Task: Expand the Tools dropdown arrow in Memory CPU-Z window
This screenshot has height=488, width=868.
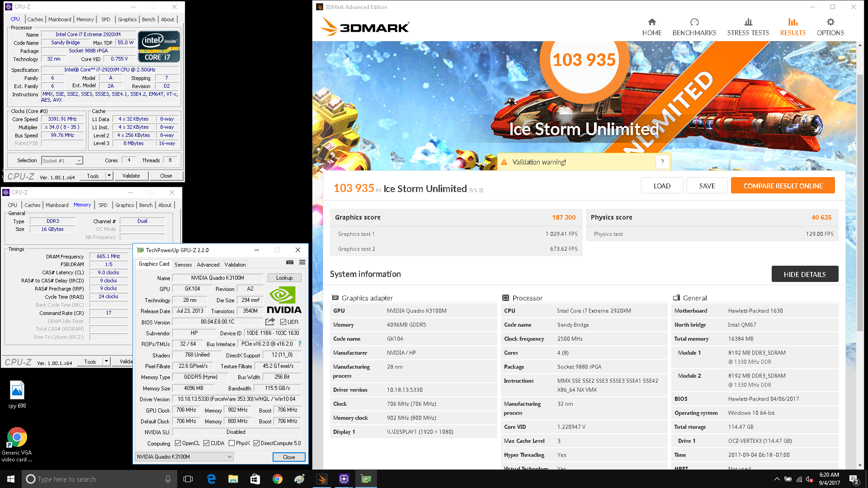Action: pos(106,361)
